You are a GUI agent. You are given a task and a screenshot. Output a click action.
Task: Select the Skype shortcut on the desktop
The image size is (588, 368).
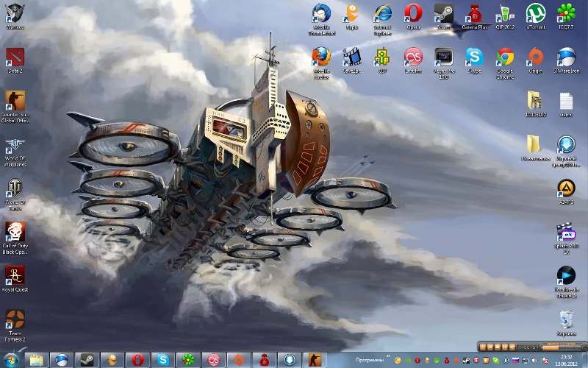(474, 60)
